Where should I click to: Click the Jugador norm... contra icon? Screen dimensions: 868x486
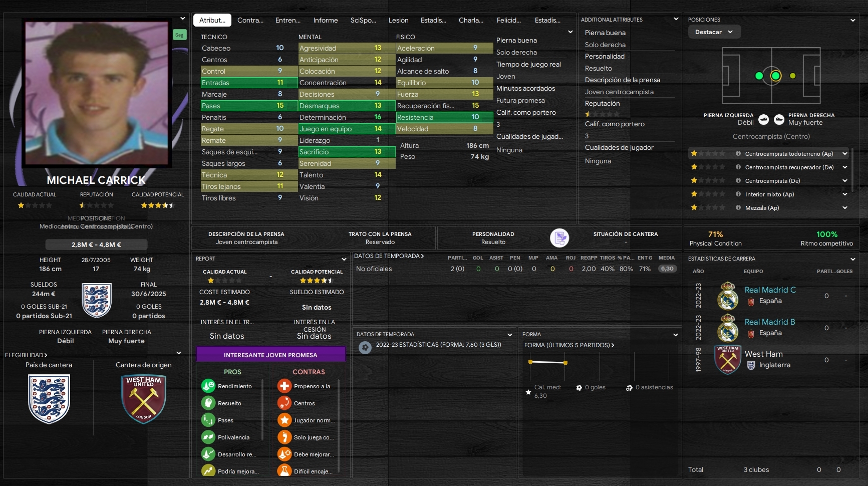pos(284,420)
